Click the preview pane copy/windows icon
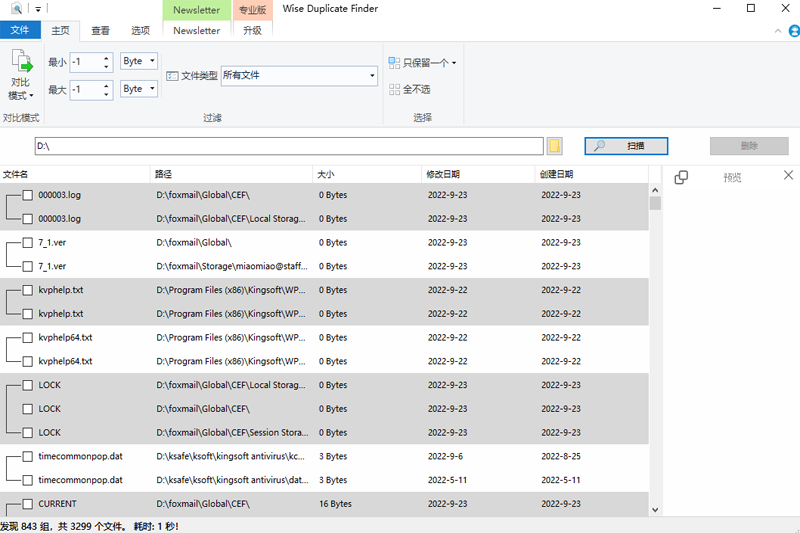 click(681, 177)
